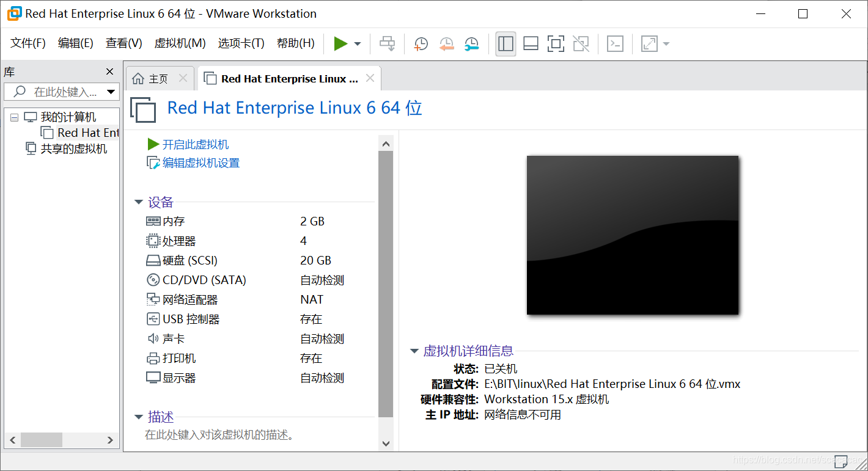Open the 虚拟机(M) menu

(180, 43)
